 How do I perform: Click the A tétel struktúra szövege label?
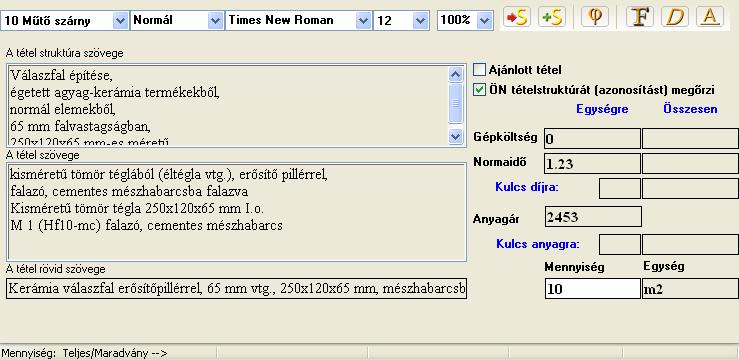point(65,53)
